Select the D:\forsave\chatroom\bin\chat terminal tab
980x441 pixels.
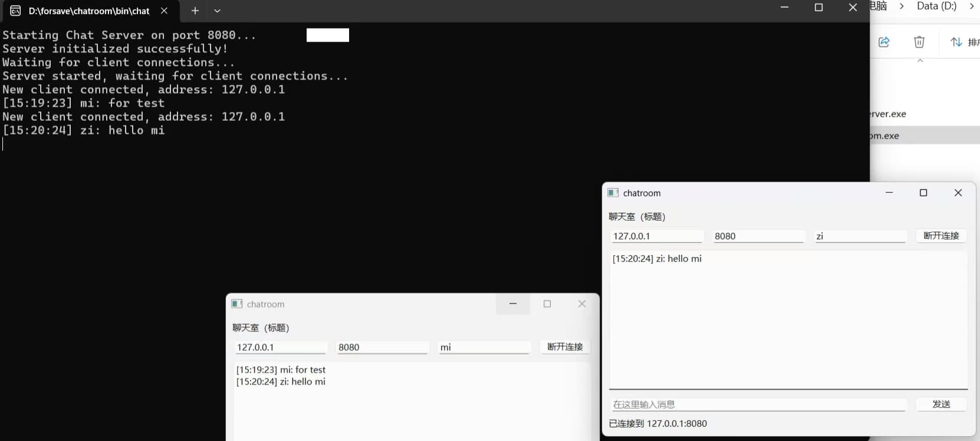[x=89, y=11]
